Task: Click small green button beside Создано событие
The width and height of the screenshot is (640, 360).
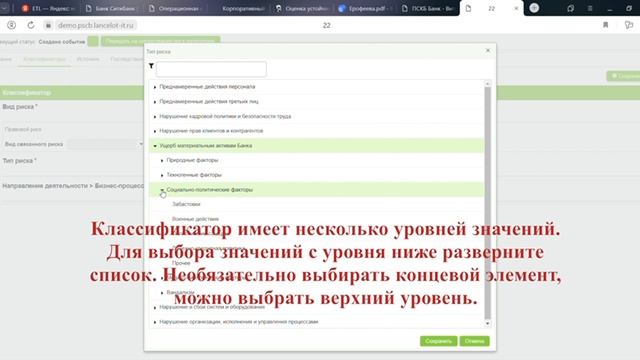Action: (93, 41)
